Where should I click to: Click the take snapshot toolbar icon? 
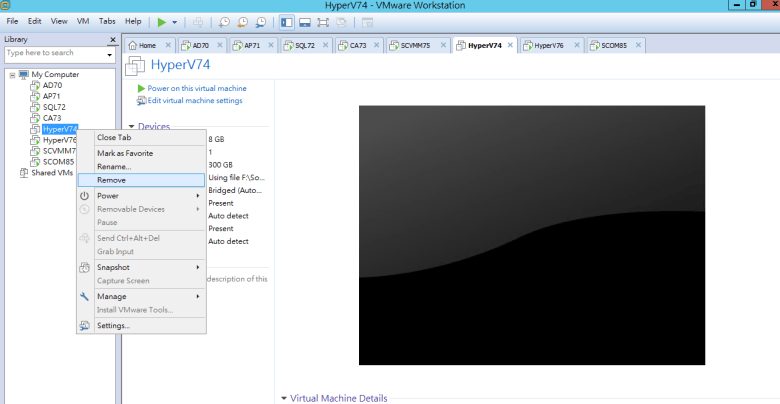(227, 21)
